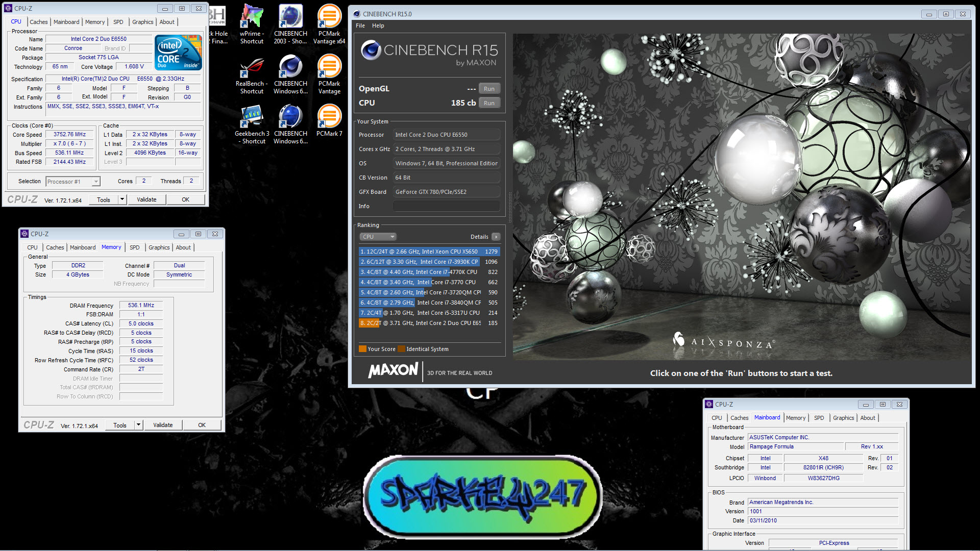Run the CPU benchmark

pyautogui.click(x=489, y=103)
